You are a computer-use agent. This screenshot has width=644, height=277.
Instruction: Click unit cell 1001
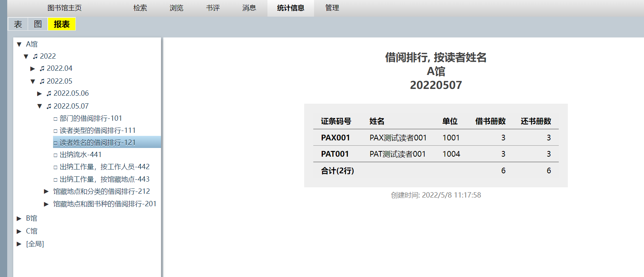451,138
